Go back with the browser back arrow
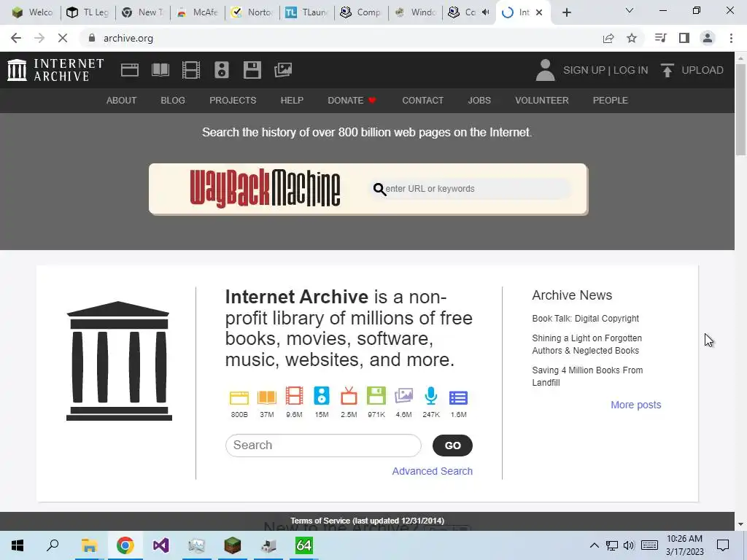 tap(16, 38)
